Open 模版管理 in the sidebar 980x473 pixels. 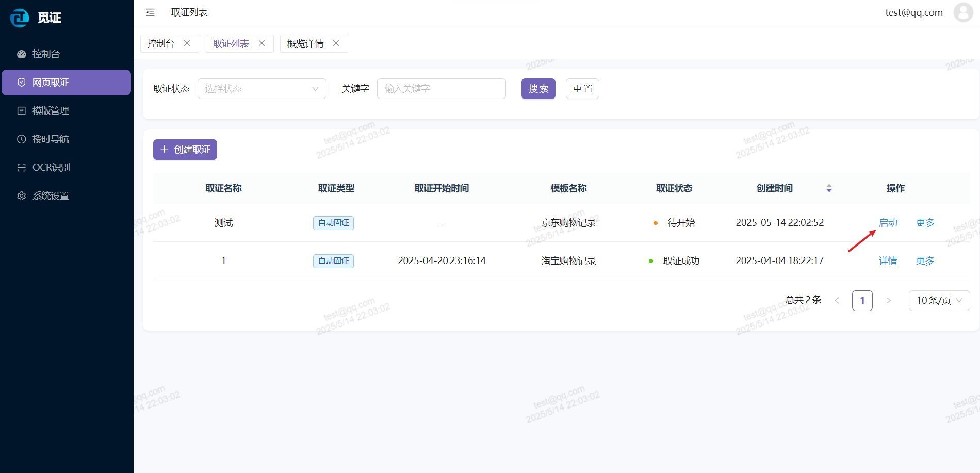pyautogui.click(x=51, y=111)
